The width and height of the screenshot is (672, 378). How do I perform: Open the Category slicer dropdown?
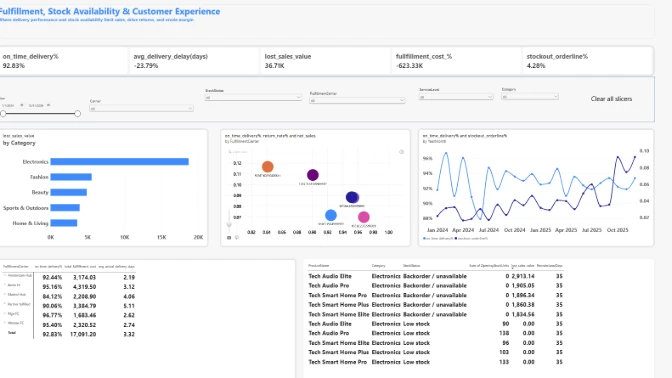tap(530, 97)
